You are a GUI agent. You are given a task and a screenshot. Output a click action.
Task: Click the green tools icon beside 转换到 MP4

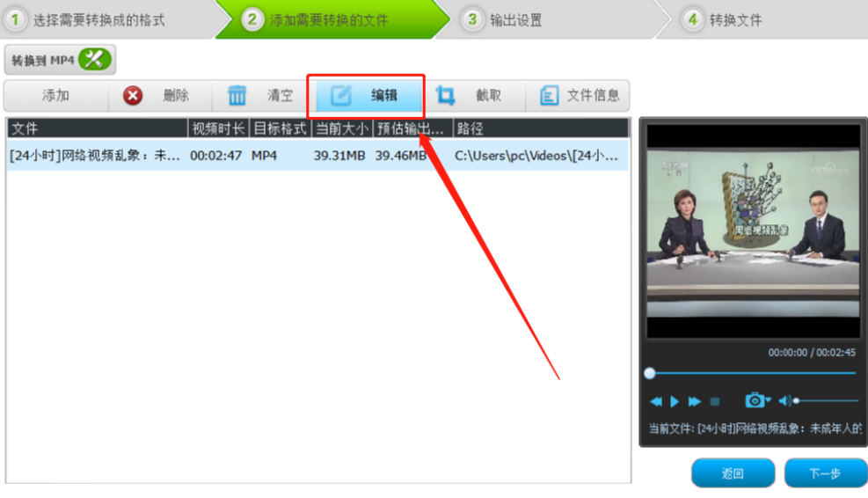coord(95,59)
